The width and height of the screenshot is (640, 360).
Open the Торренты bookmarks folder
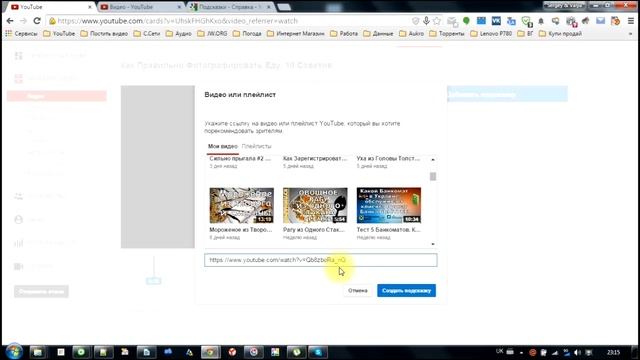447,33
